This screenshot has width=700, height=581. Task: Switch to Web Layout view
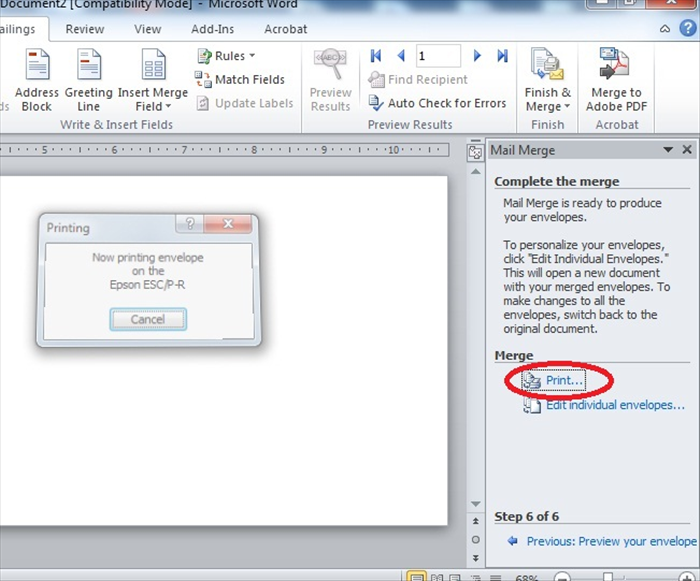[x=455, y=577]
